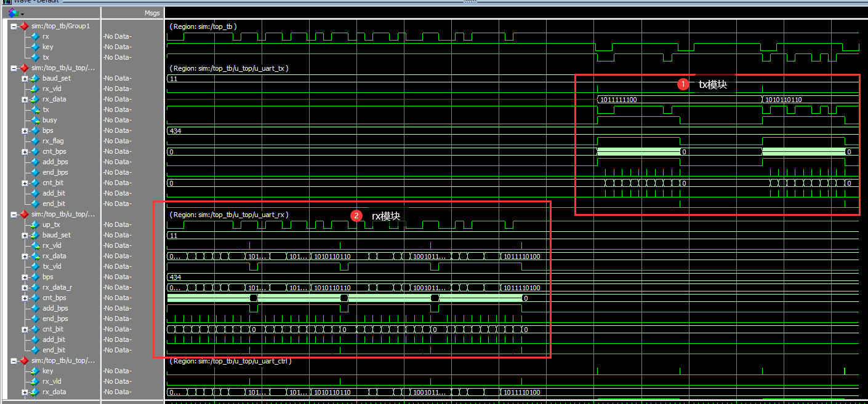Viewport: 868px width, 404px height.
Task: Click the red circle annotation numbered 1
Action: tap(683, 84)
